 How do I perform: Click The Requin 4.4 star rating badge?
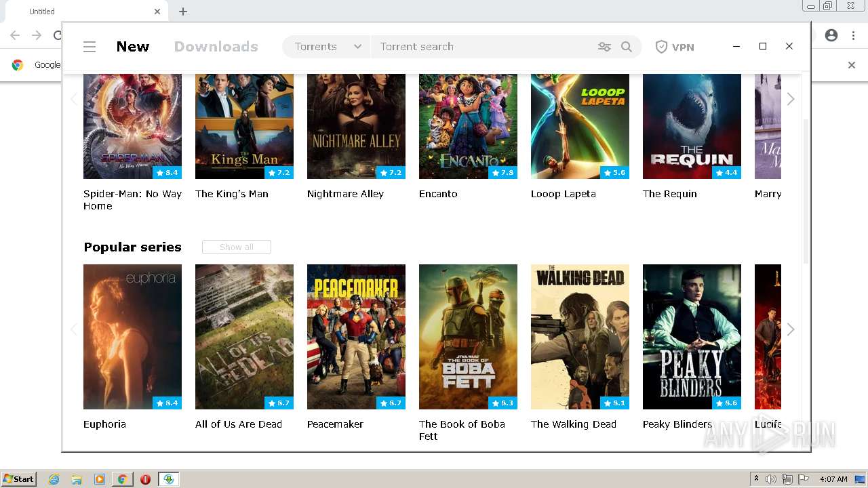tap(726, 173)
